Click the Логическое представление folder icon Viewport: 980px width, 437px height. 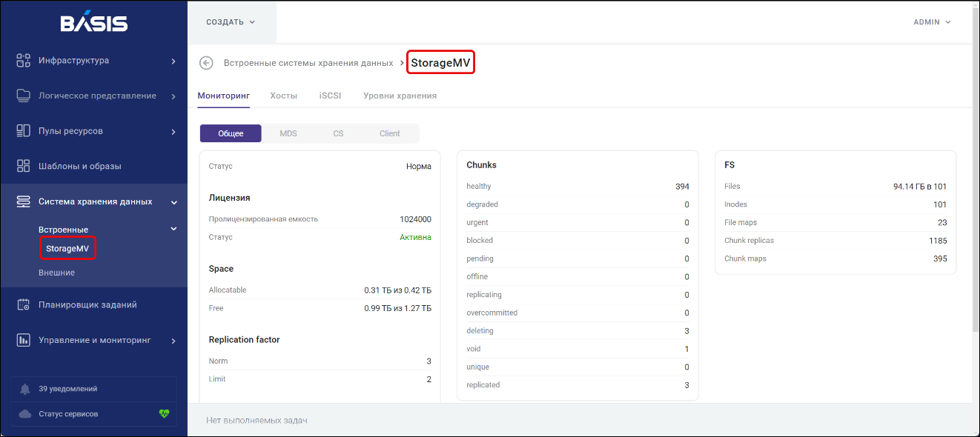23,96
